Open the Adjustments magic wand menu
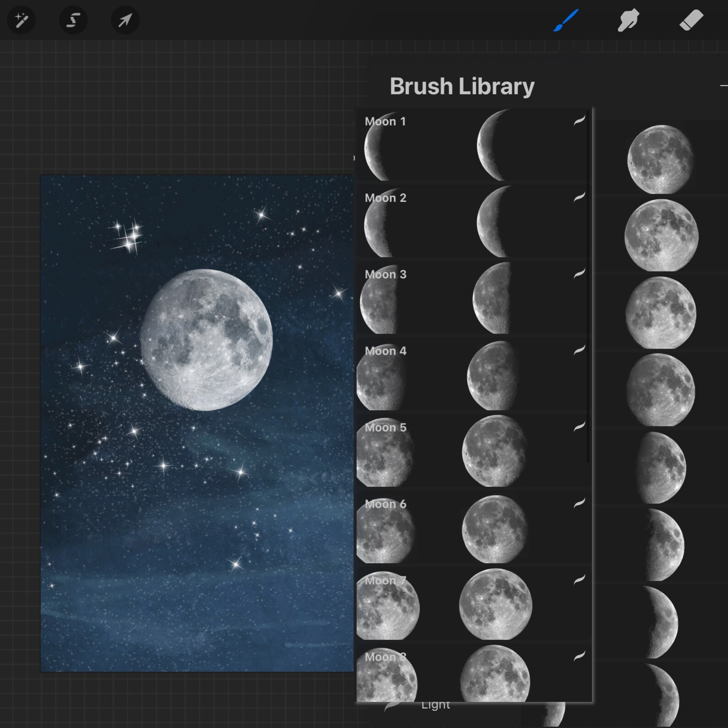The image size is (728, 728). coord(21,21)
